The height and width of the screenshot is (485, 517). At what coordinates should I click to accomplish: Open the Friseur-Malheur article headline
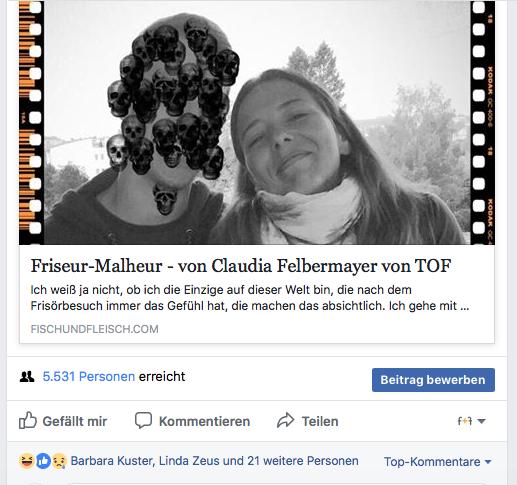coord(241,266)
